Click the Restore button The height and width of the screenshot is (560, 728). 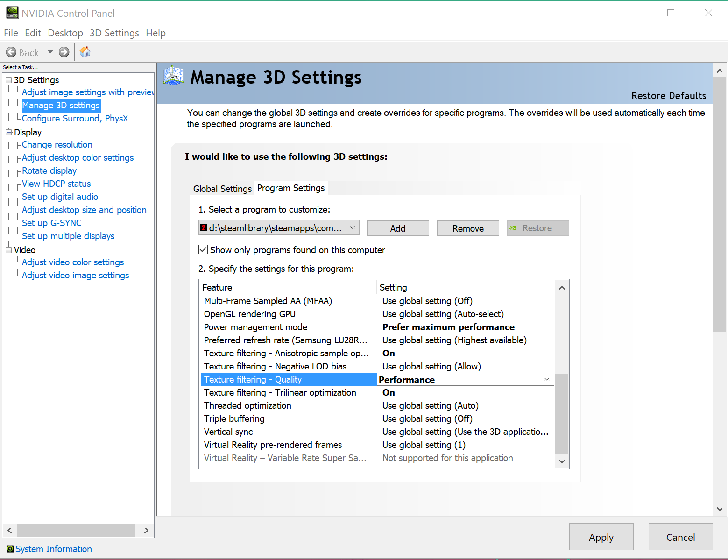[x=538, y=228]
